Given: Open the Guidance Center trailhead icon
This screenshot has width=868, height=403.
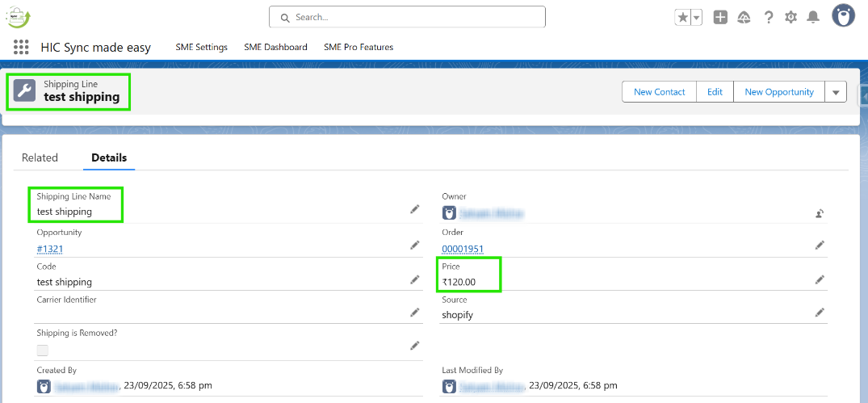Looking at the screenshot, I should [744, 18].
